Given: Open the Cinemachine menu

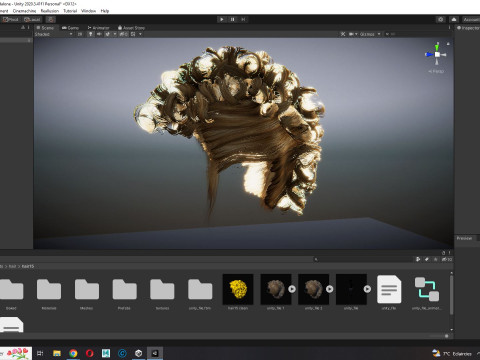Looking at the screenshot, I should point(24,11).
